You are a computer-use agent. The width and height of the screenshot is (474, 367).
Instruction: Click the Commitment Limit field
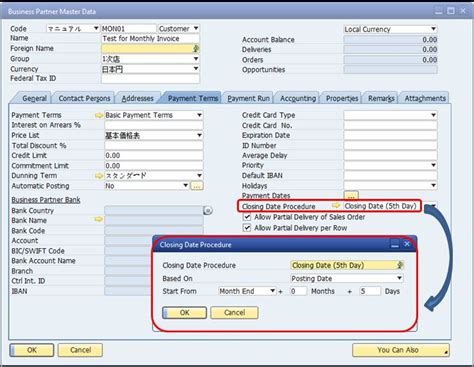(x=154, y=166)
